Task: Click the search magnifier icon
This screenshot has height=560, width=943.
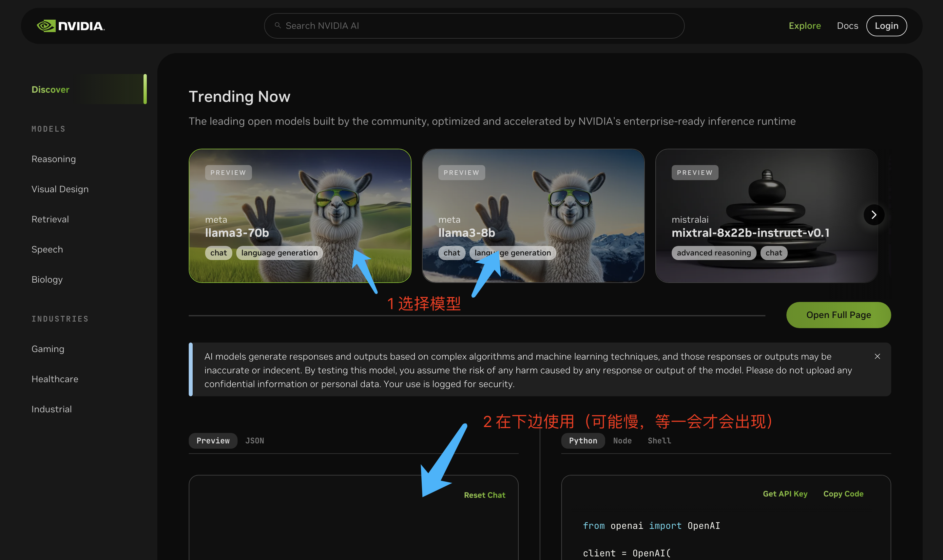Action: tap(278, 25)
